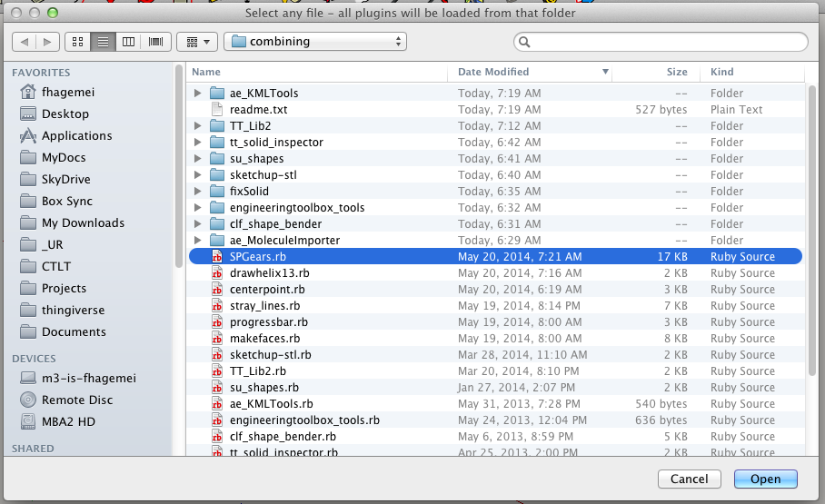Select the readme.txt file icon
Viewport: 825px width, 504px height.
(216, 109)
